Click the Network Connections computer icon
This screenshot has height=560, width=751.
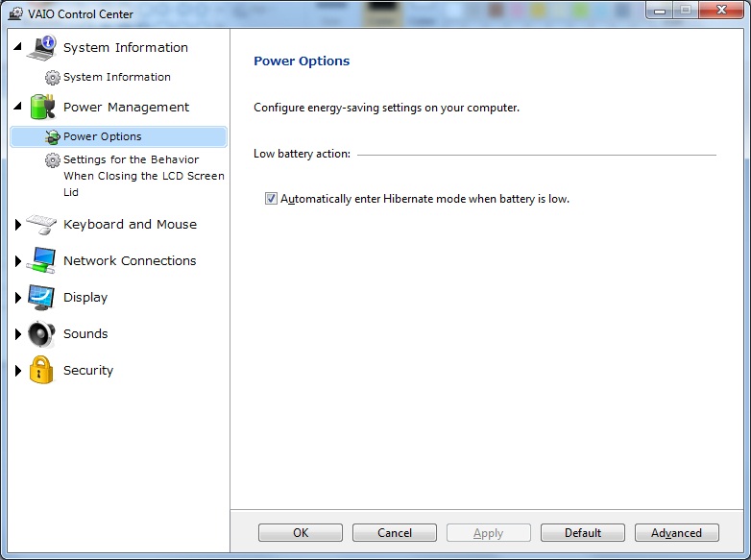[41, 260]
